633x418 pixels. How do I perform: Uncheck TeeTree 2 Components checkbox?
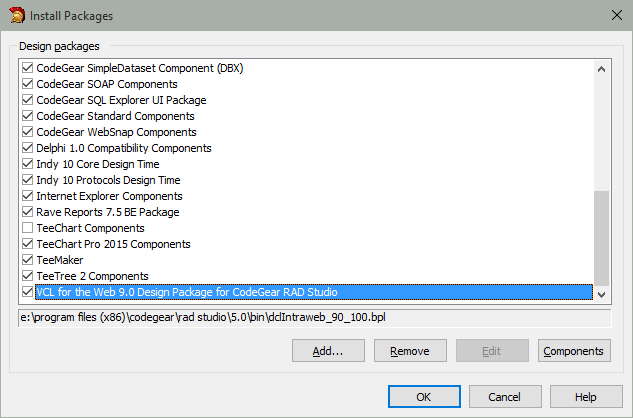point(27,276)
